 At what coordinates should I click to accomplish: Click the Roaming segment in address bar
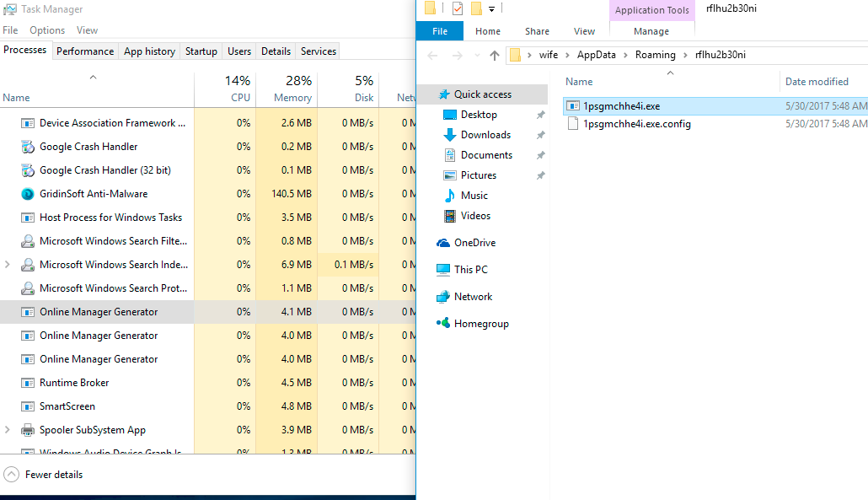click(x=655, y=56)
